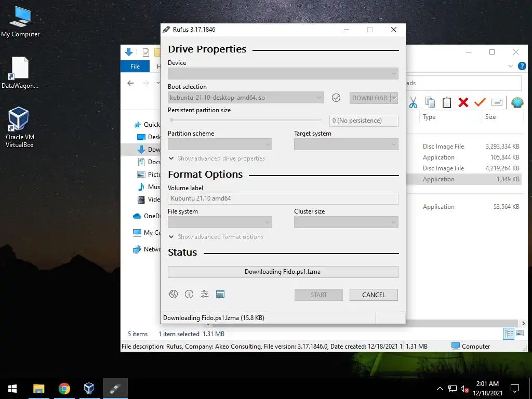Select Oracle VM VirtualBox desktop icon
Viewport: 532px width, 399px height.
tap(19, 127)
